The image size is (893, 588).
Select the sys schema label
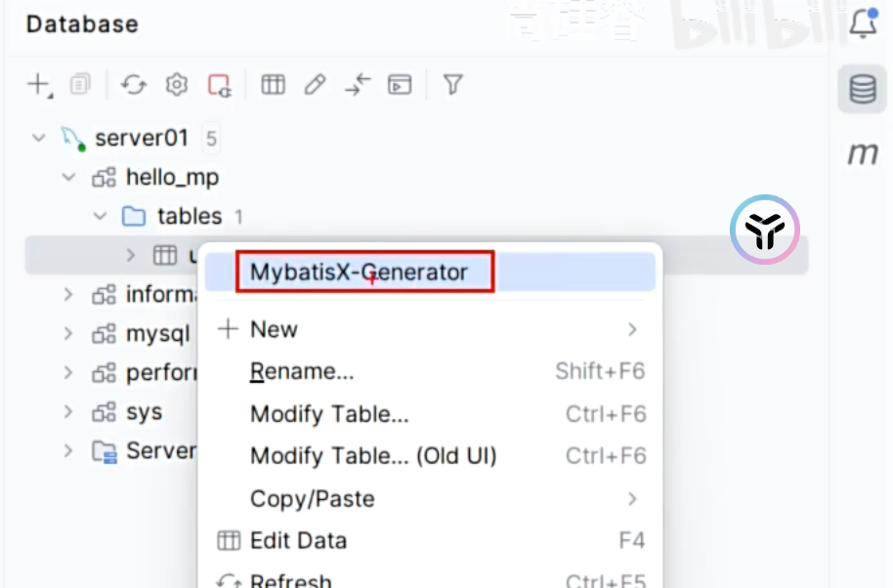click(x=144, y=412)
